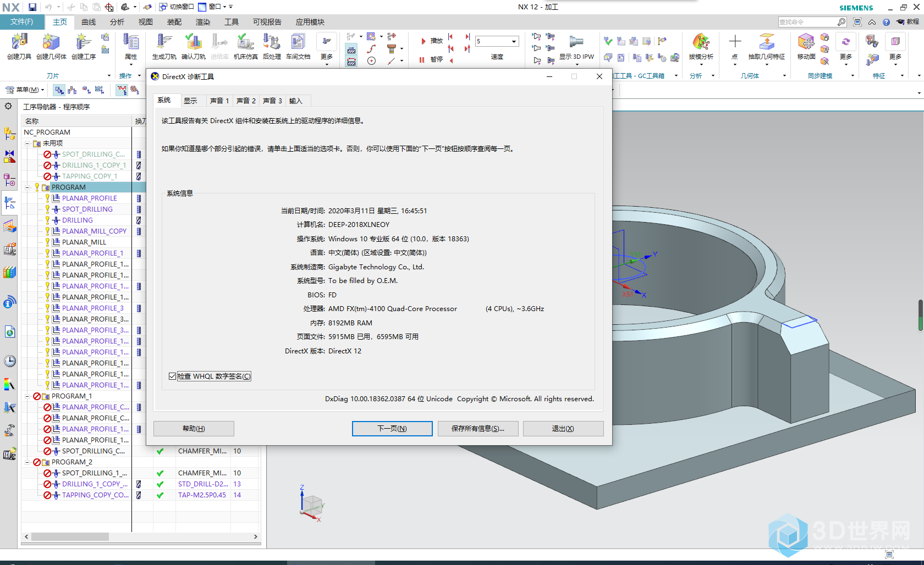
Task: Click the 退出(X) button
Action: (563, 429)
